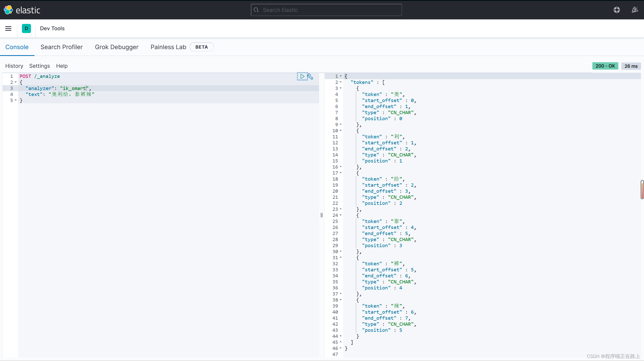Click the green D space avatar
Screen dimensions: 644x361
pos(26,28)
